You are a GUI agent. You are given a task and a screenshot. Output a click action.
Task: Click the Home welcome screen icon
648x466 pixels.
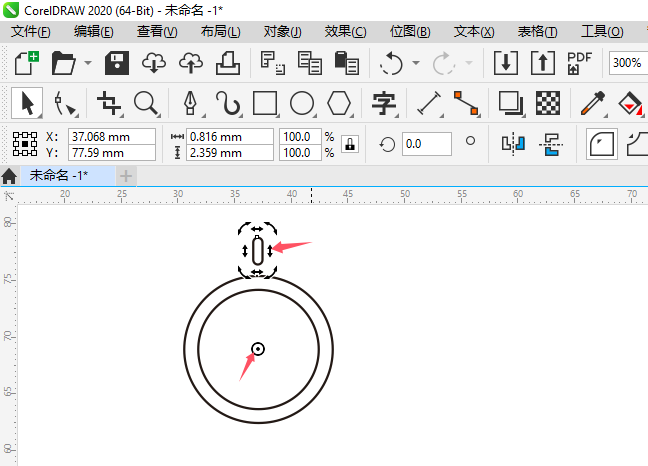[9, 176]
